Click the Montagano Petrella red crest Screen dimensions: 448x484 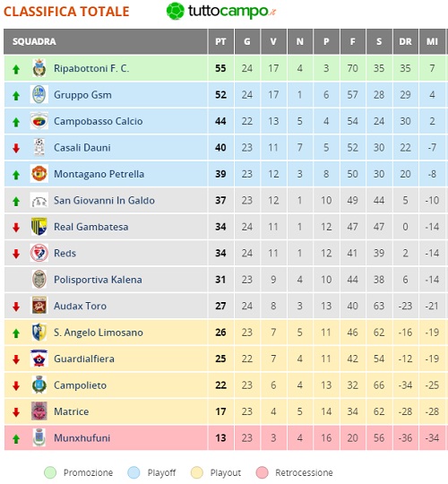39,174
